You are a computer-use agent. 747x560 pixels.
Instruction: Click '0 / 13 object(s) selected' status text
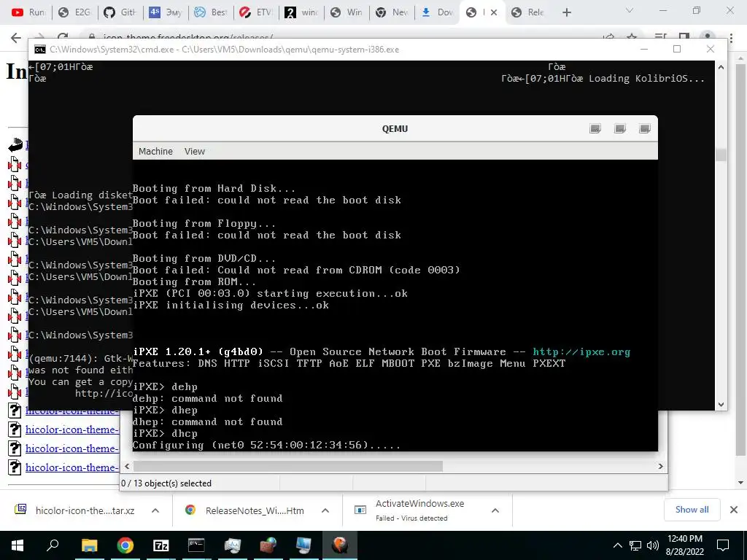166,483
